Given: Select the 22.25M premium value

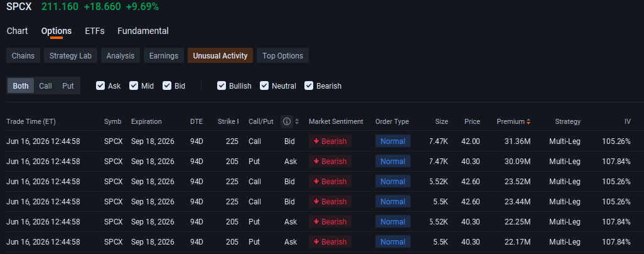Looking at the screenshot, I should [517, 222].
